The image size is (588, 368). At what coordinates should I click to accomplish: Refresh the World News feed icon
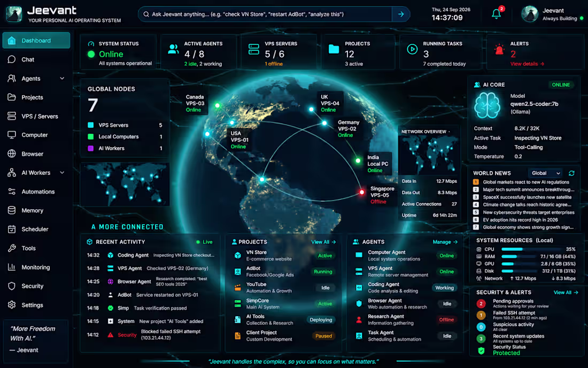[x=571, y=173]
